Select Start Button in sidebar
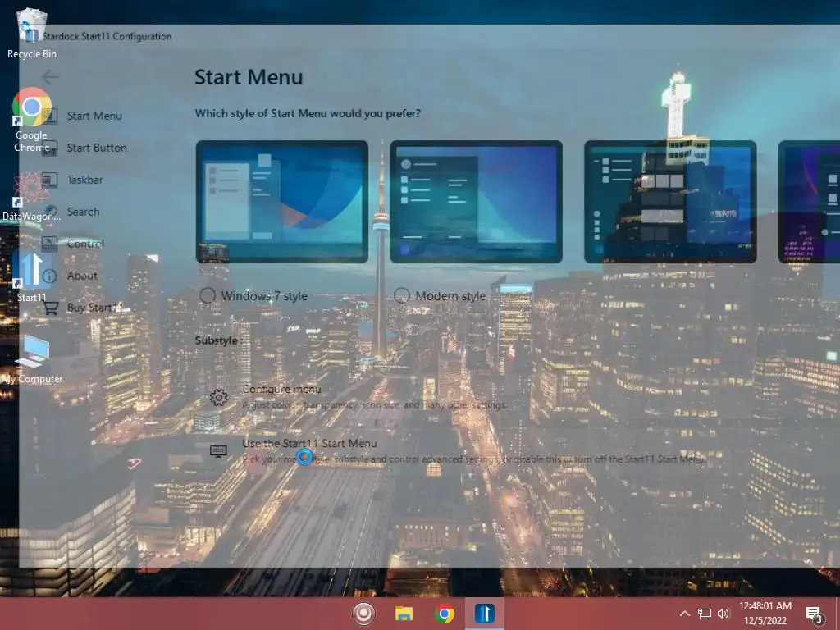The width and height of the screenshot is (840, 630). tap(97, 148)
